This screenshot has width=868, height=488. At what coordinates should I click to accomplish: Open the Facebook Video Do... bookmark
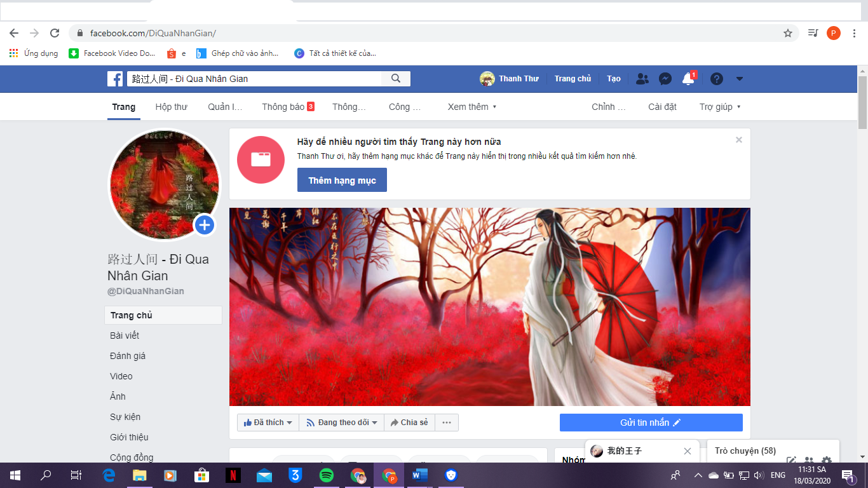coord(112,53)
